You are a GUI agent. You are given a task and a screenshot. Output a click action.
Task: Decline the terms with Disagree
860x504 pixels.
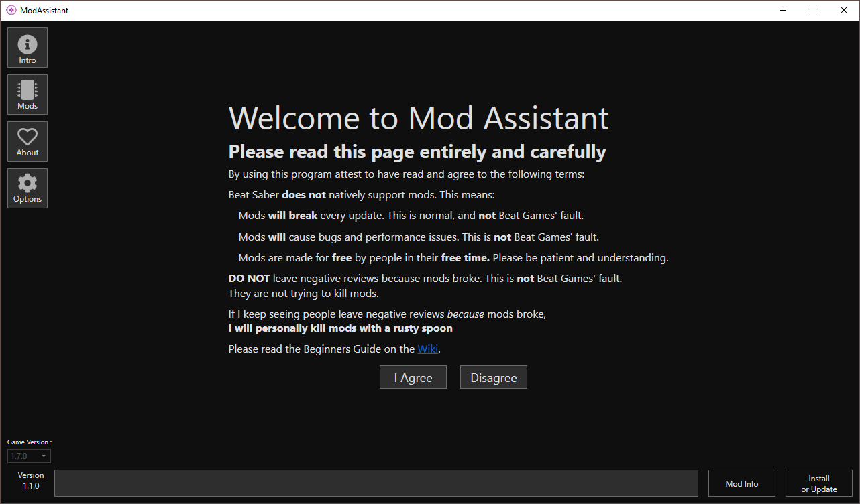point(494,377)
